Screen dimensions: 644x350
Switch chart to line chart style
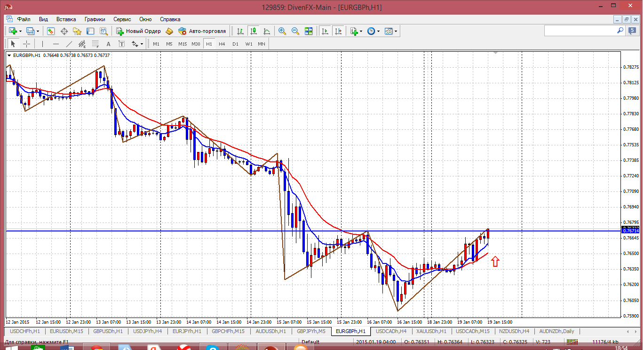267,31
